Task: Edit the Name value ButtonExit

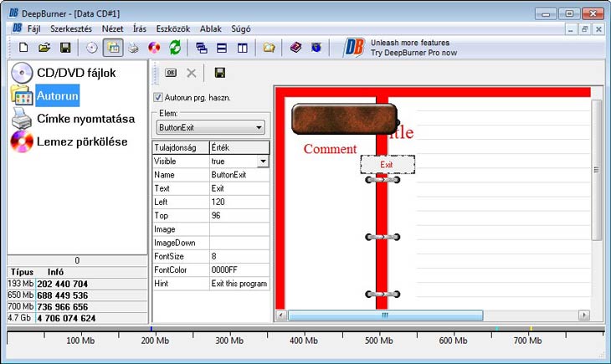Action: (239, 175)
